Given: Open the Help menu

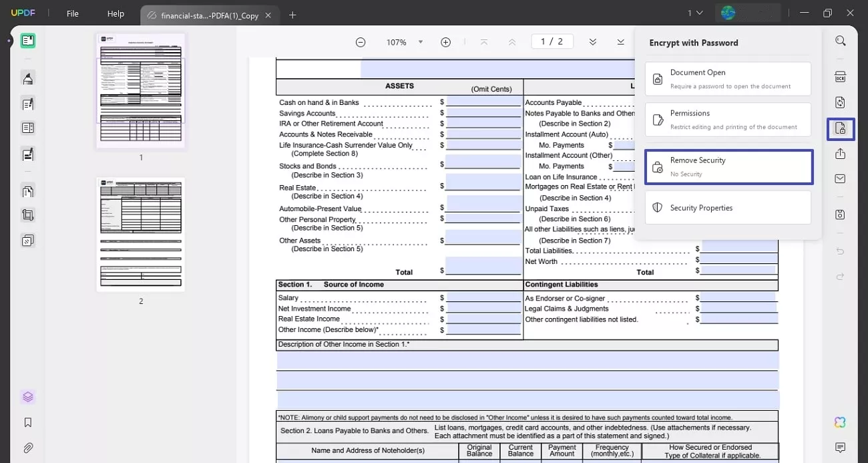Looking at the screenshot, I should [x=116, y=13].
